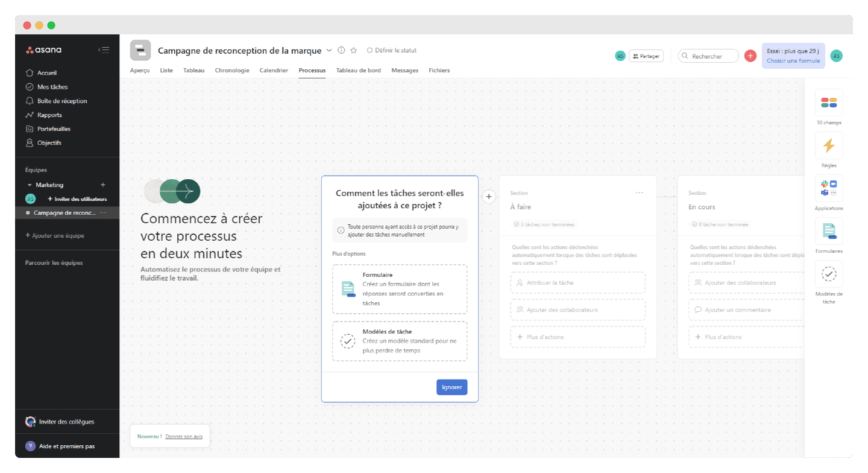
Task: Click the red plus quick-add button
Action: tap(750, 56)
